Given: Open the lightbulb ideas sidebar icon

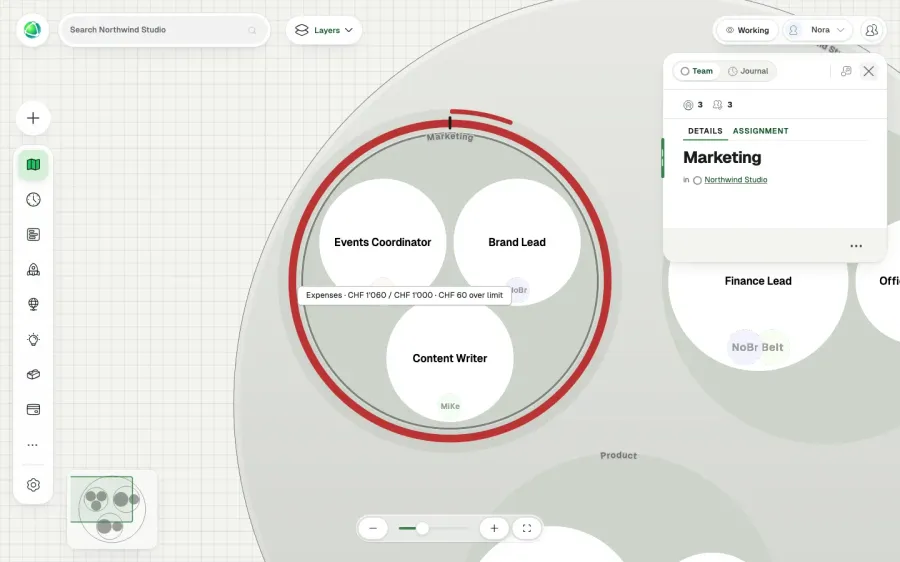Looking at the screenshot, I should tap(33, 339).
